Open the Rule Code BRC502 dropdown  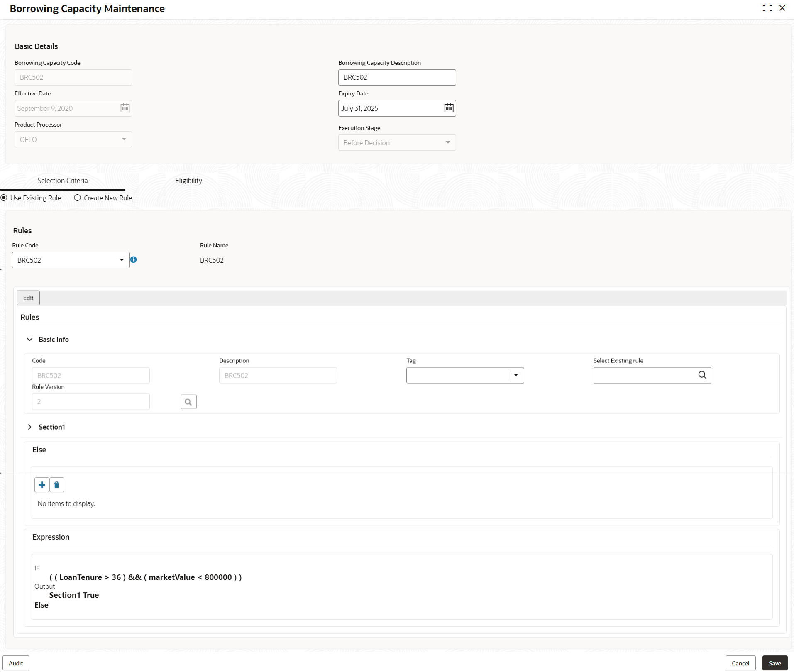tap(71, 260)
